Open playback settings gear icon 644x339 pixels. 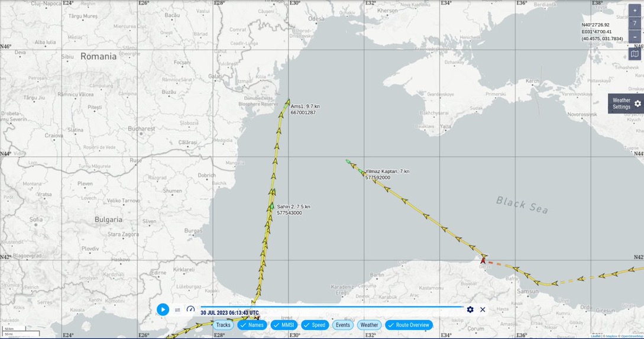(470, 309)
